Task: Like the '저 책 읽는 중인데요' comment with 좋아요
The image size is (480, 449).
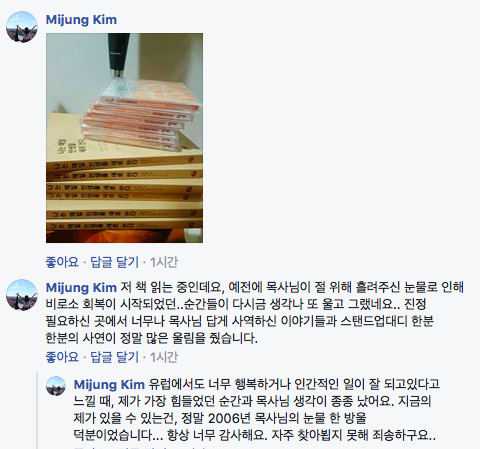Action: 62,357
